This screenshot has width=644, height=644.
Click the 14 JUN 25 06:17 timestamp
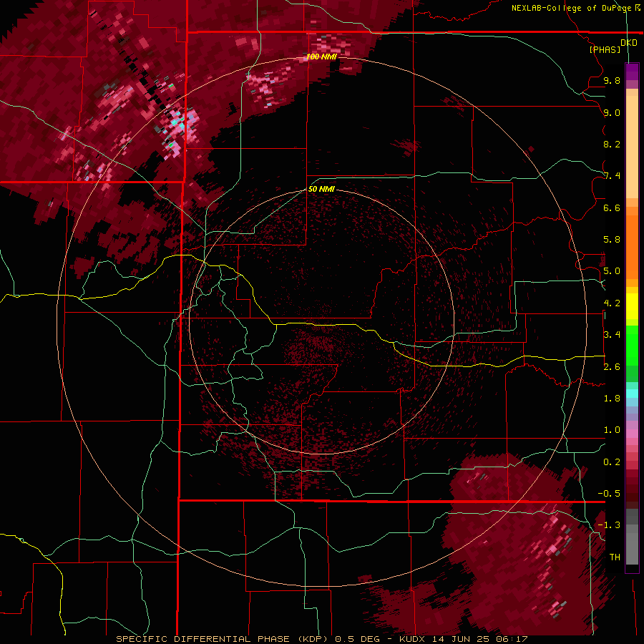(479, 639)
